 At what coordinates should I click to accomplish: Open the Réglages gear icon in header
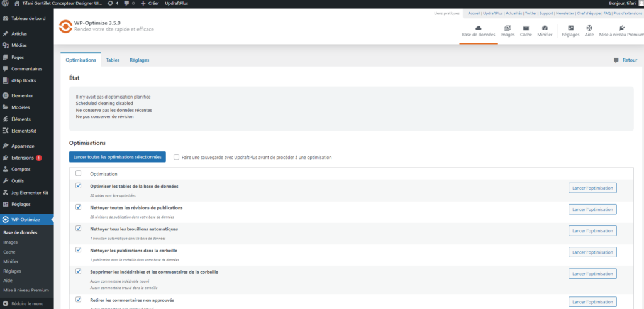[x=570, y=31]
